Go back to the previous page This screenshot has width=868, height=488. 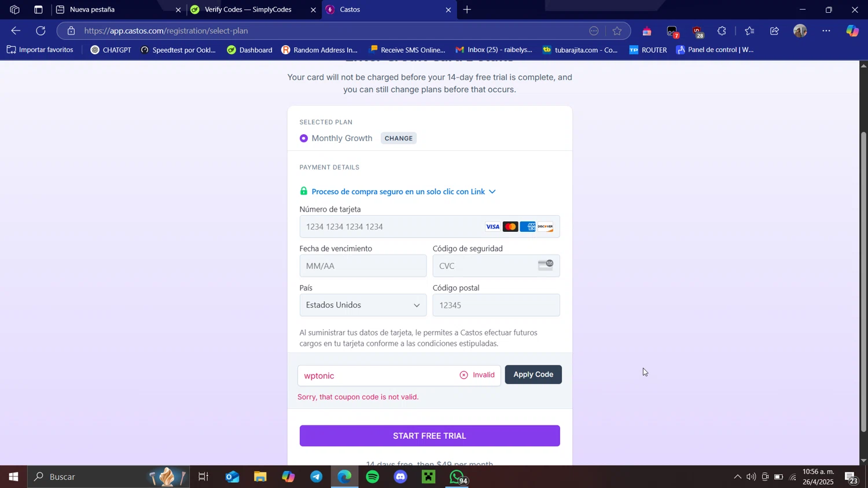[x=16, y=31]
